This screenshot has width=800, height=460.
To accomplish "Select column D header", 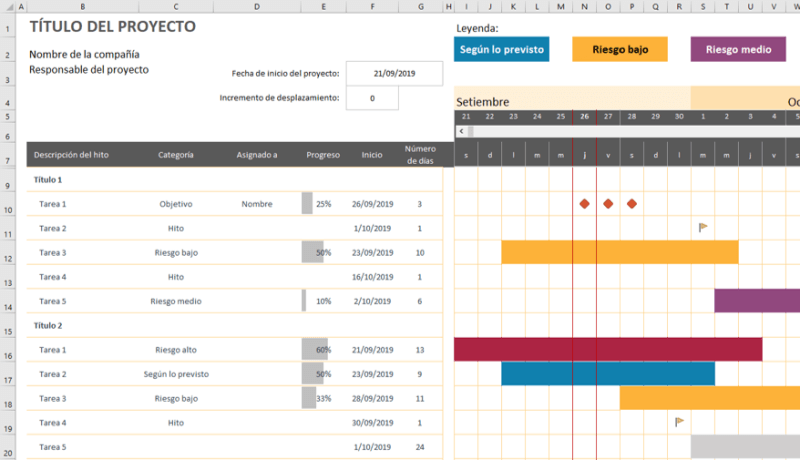I will click(x=257, y=6).
